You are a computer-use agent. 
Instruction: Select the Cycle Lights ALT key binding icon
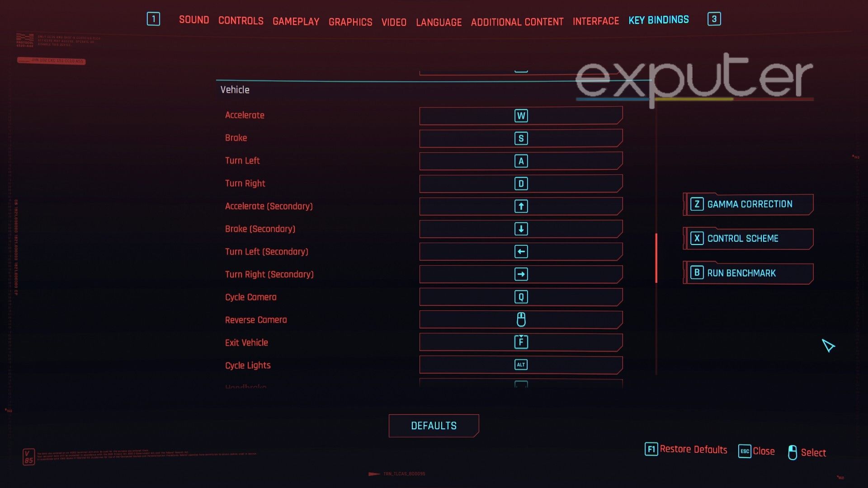coord(520,365)
